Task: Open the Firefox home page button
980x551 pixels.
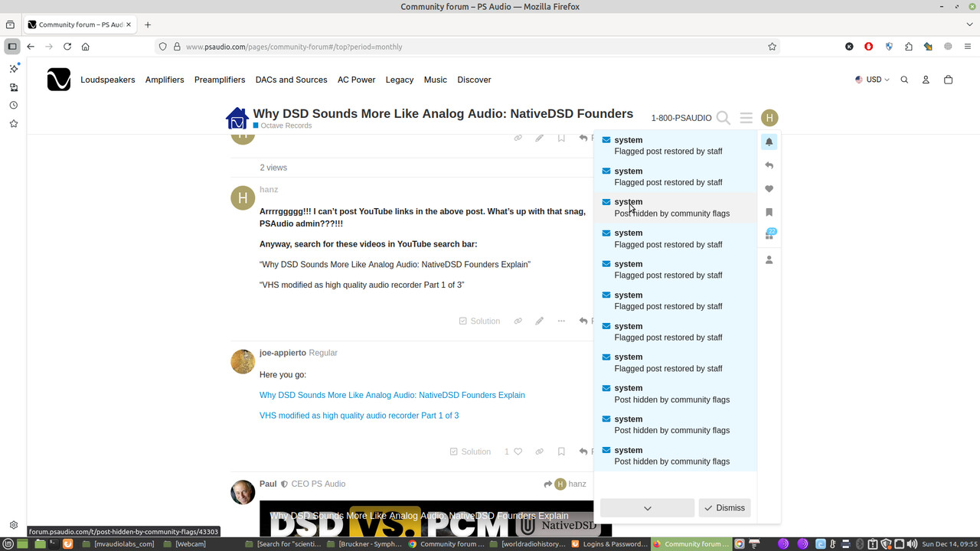Action: pyautogui.click(x=86, y=47)
